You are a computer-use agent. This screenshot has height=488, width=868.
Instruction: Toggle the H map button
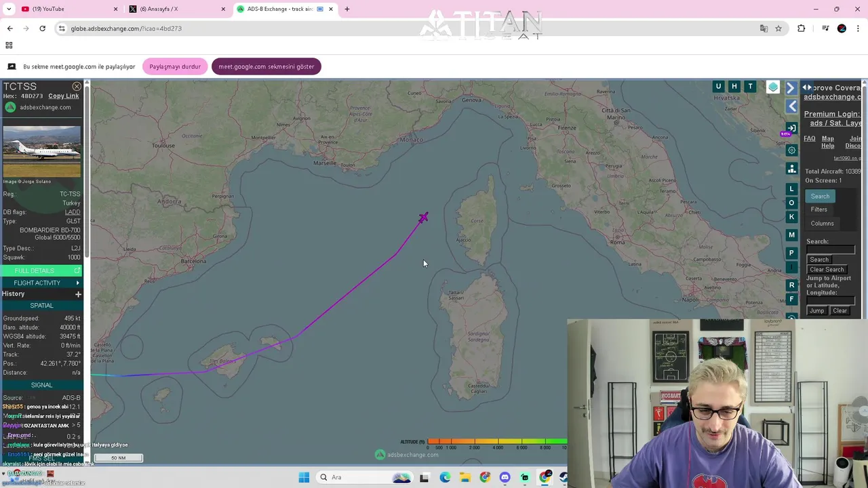click(734, 86)
